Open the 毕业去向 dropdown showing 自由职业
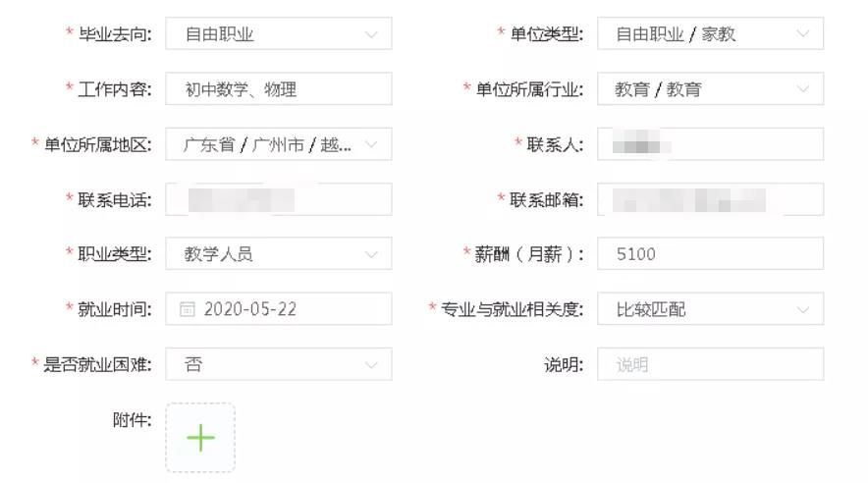The image size is (868, 483). pyautogui.click(x=278, y=34)
